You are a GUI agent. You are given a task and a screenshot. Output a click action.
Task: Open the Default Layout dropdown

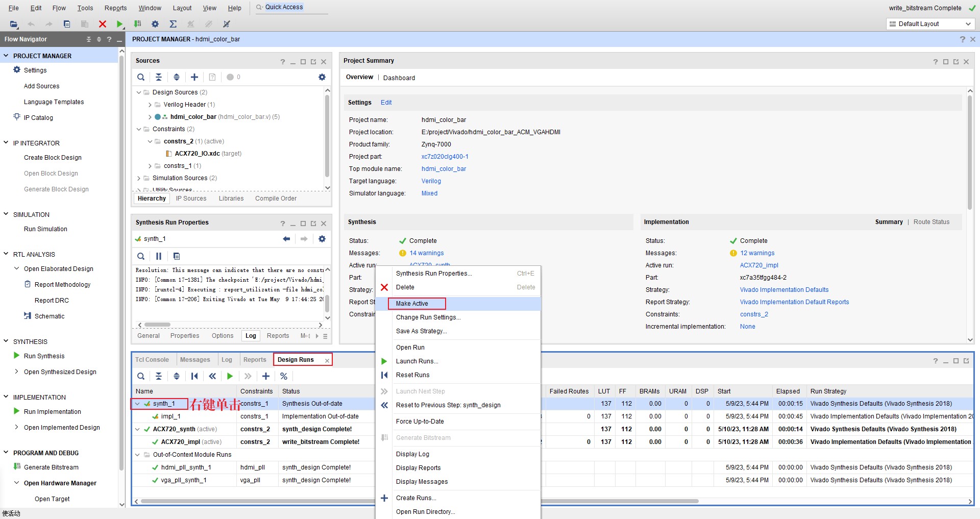click(x=930, y=24)
